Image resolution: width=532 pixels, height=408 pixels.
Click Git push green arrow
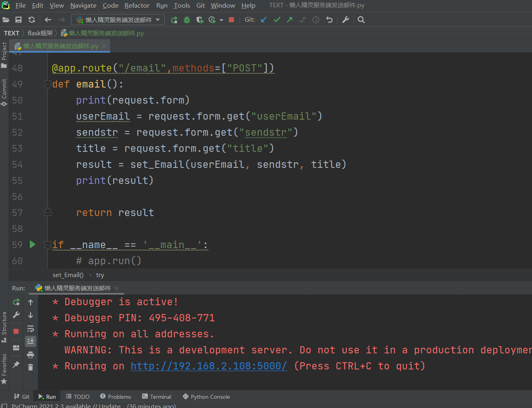[290, 20]
